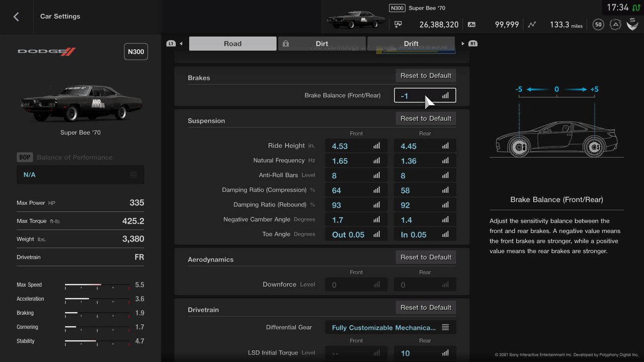Switch to the Road tab

[232, 44]
